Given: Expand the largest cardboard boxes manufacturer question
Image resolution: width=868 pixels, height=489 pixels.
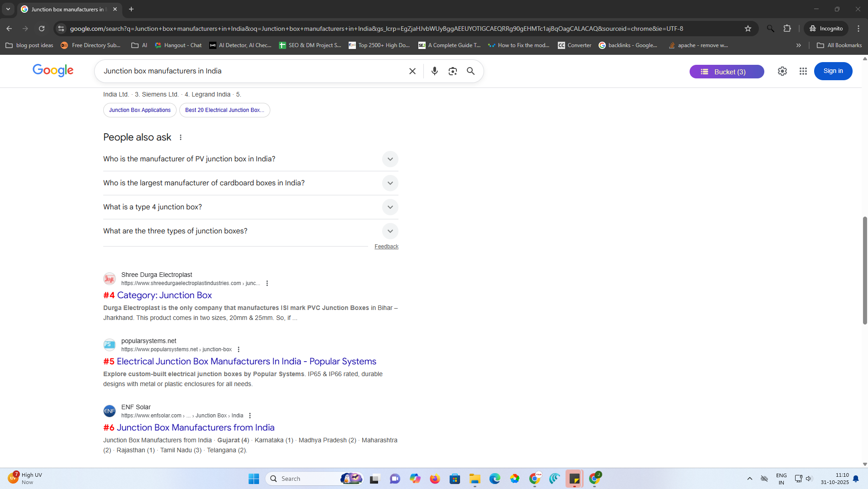Looking at the screenshot, I should (x=389, y=183).
